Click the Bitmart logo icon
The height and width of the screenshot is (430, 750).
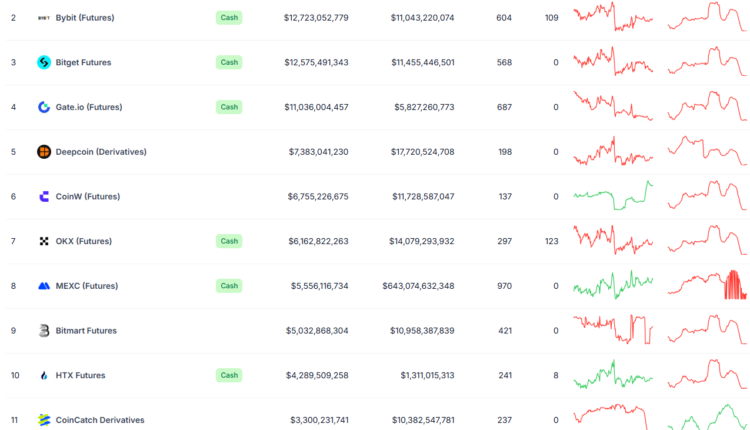tap(44, 331)
